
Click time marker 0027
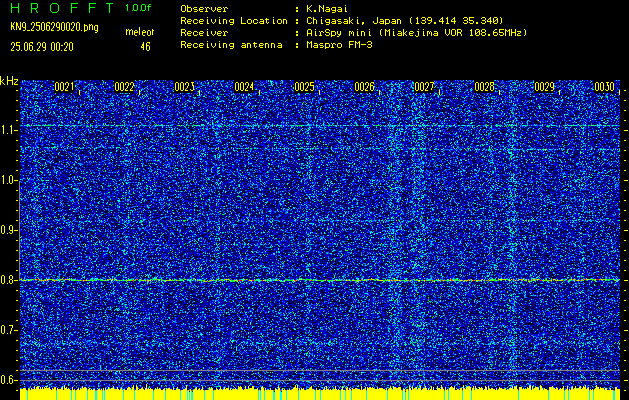pos(424,87)
